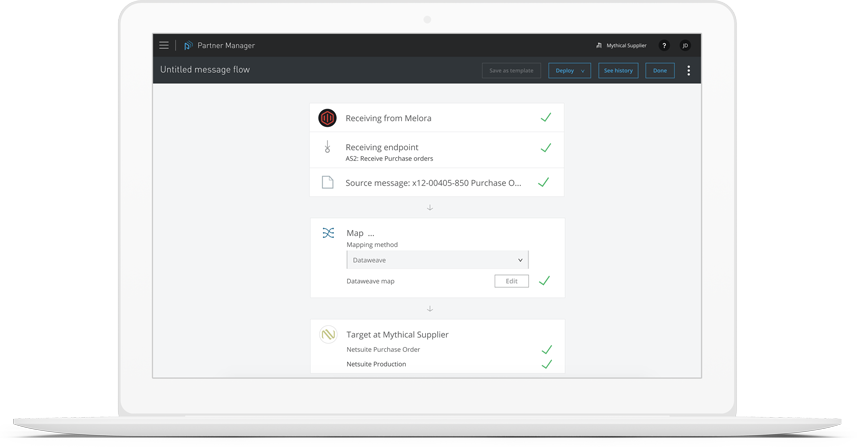
Task: Open the Deploy dropdown button
Action: point(570,70)
